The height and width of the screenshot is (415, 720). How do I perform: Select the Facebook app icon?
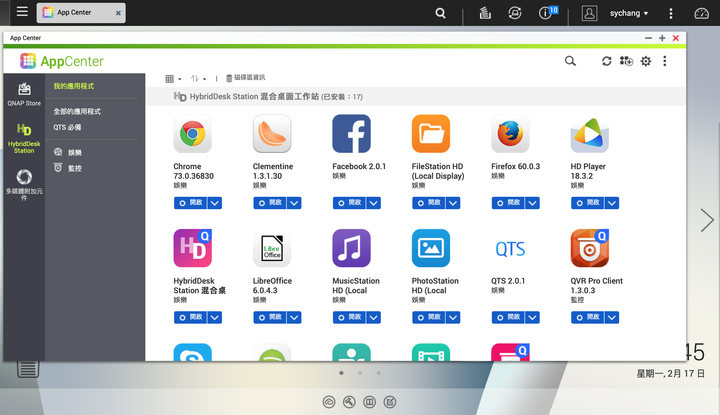pos(351,134)
